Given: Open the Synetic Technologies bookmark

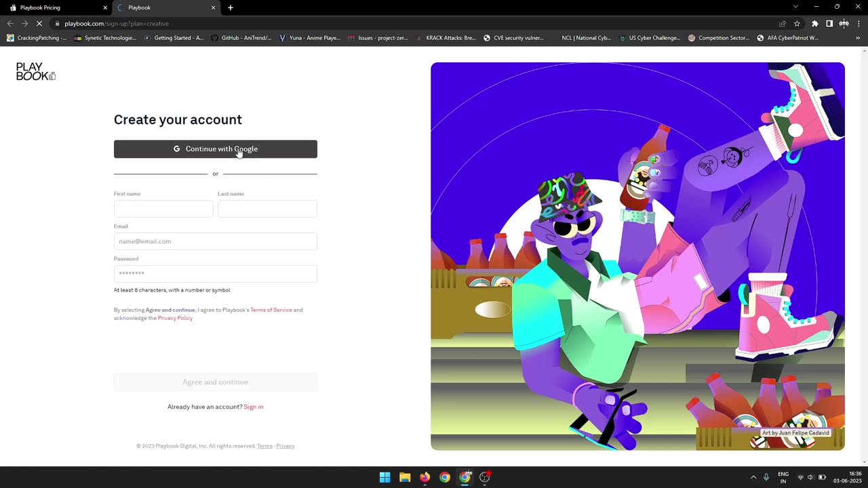Looking at the screenshot, I should (x=105, y=38).
